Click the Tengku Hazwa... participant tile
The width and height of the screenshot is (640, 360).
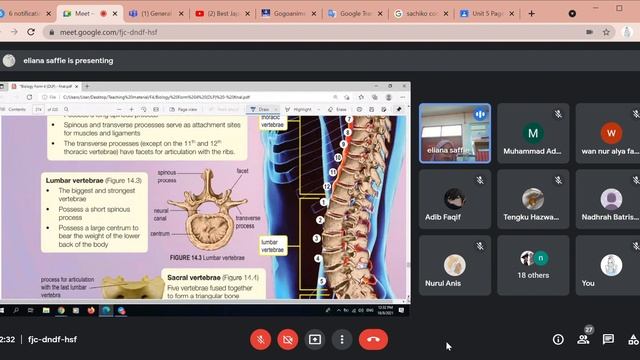(x=533, y=199)
